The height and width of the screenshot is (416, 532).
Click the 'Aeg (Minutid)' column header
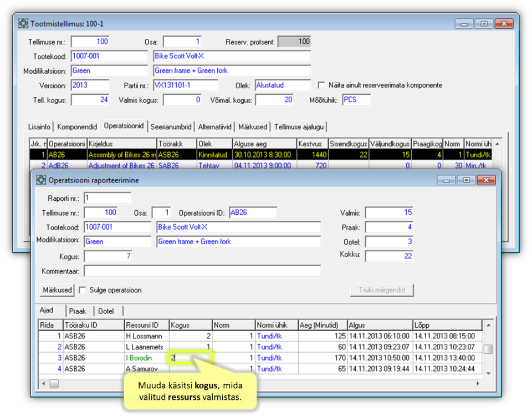(323, 325)
